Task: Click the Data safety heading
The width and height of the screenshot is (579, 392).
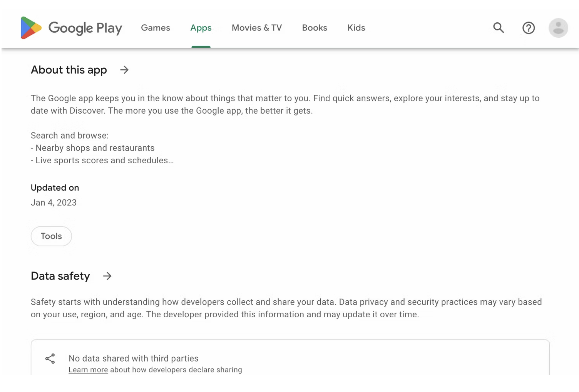Action: [x=60, y=276]
